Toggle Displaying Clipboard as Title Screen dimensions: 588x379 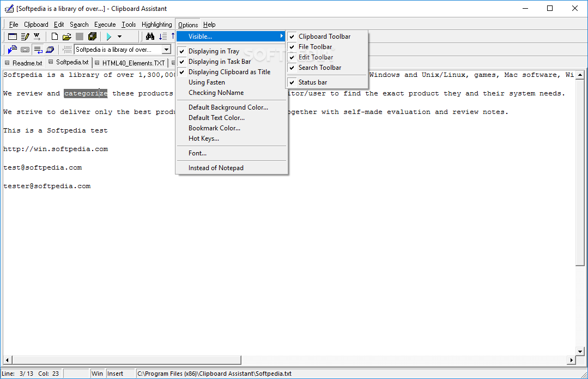tap(232, 71)
